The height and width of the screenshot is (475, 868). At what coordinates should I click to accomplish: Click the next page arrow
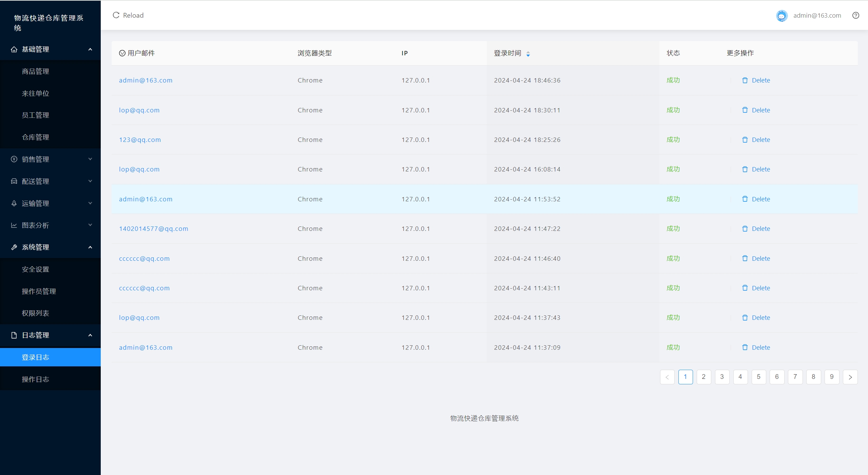tap(850, 377)
